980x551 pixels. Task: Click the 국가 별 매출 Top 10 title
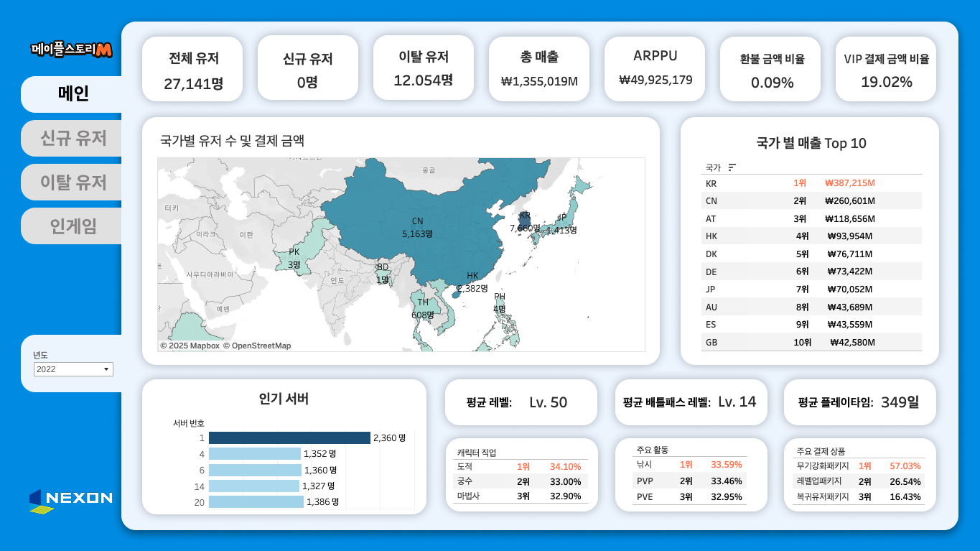[811, 143]
